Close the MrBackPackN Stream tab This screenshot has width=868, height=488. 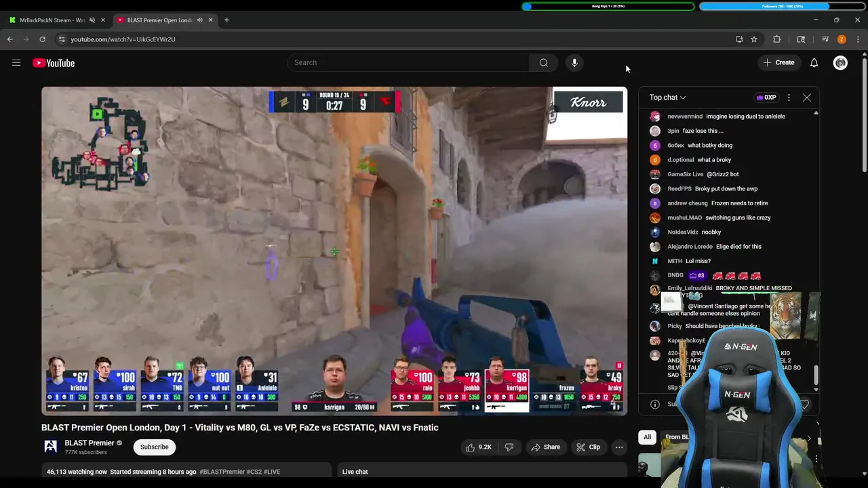tap(103, 20)
